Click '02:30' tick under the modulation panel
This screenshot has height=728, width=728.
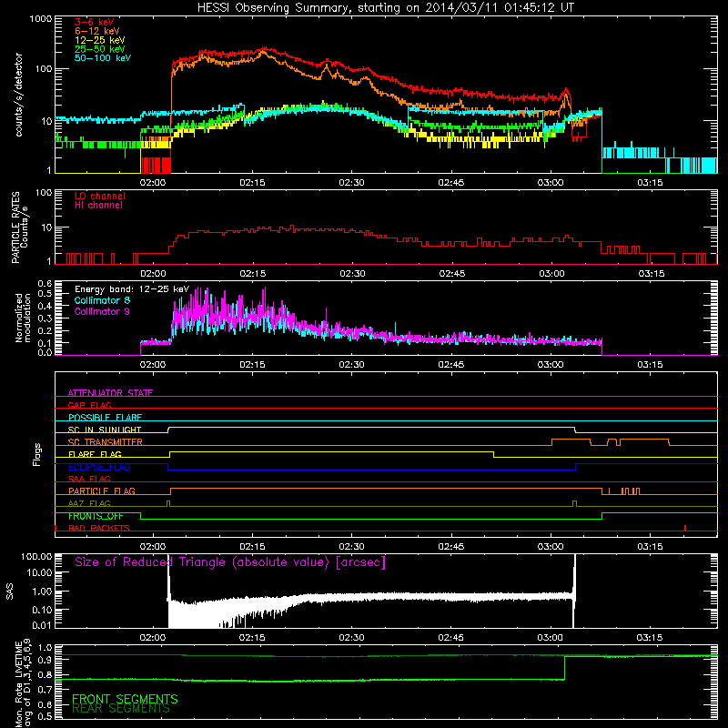click(351, 365)
